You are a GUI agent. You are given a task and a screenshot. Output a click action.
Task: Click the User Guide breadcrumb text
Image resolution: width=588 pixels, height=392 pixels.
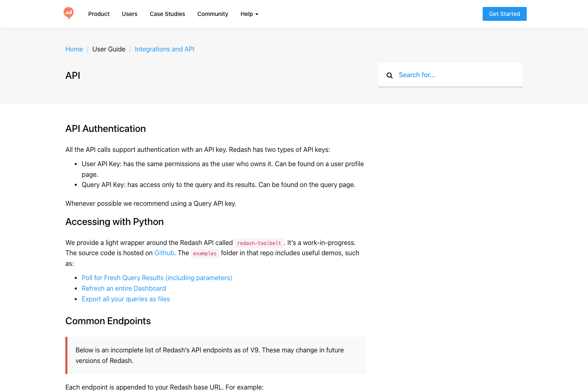pos(109,49)
